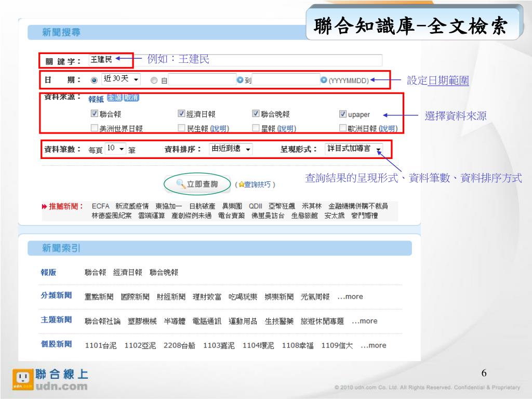
Task: Click ...more in the 個股新聞 row
Action: pyautogui.click(x=374, y=345)
